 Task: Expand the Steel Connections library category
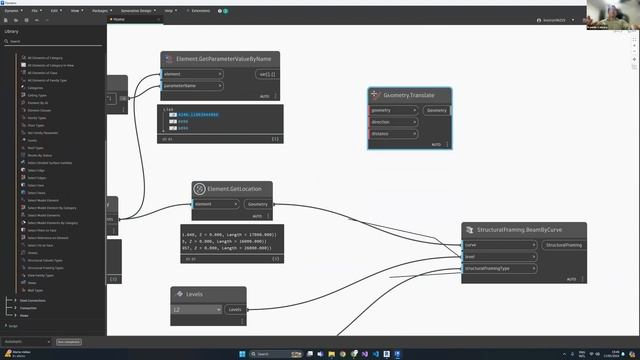pos(16,300)
